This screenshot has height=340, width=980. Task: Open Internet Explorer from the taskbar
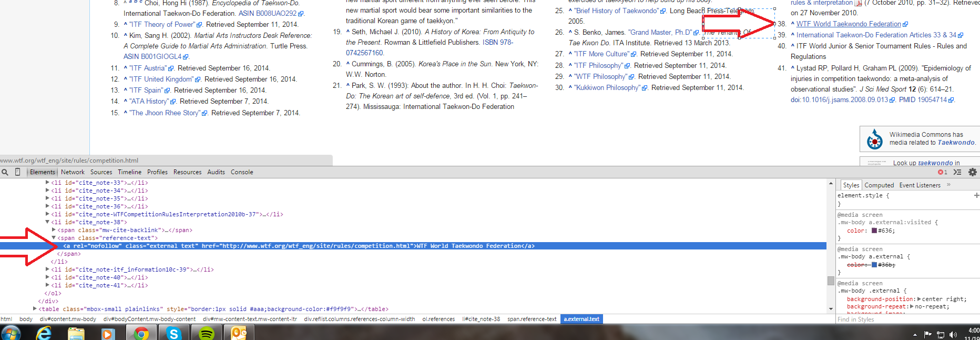(x=44, y=333)
